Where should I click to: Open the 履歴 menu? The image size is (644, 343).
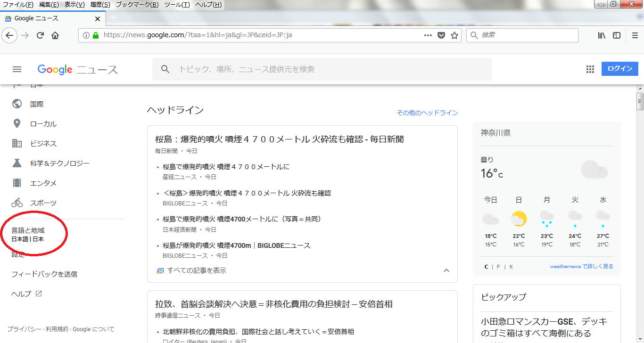[100, 5]
